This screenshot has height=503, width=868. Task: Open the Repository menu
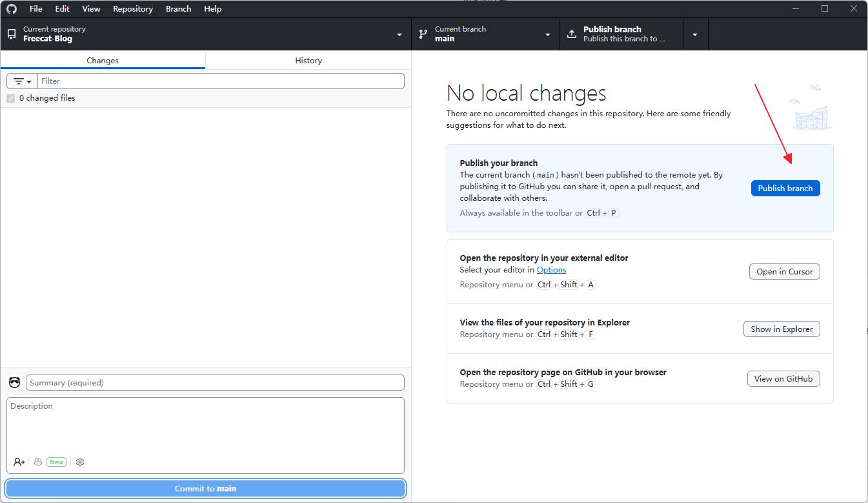coord(133,9)
